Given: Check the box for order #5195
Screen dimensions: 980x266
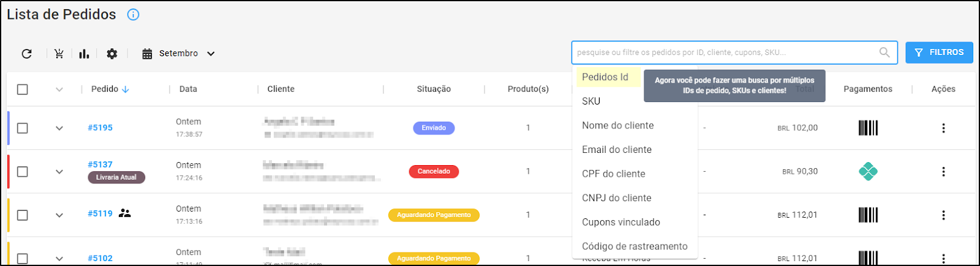Looking at the screenshot, I should 23,128.
